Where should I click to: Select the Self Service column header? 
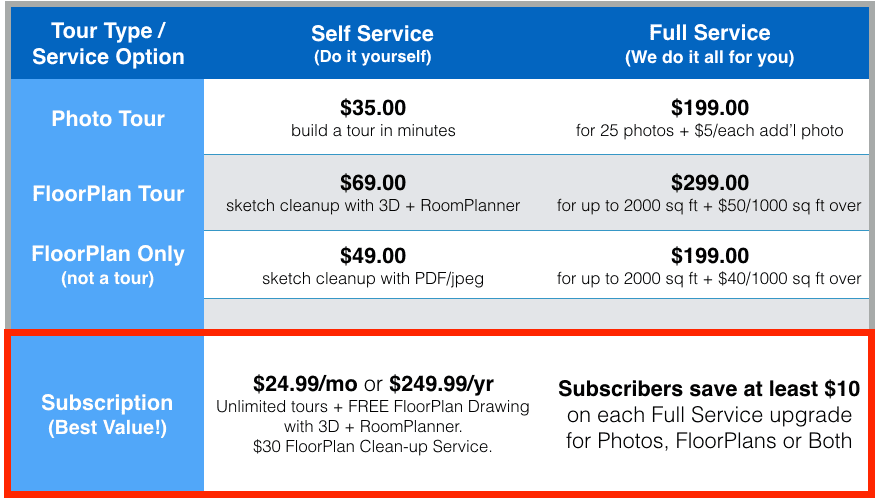[x=372, y=44]
